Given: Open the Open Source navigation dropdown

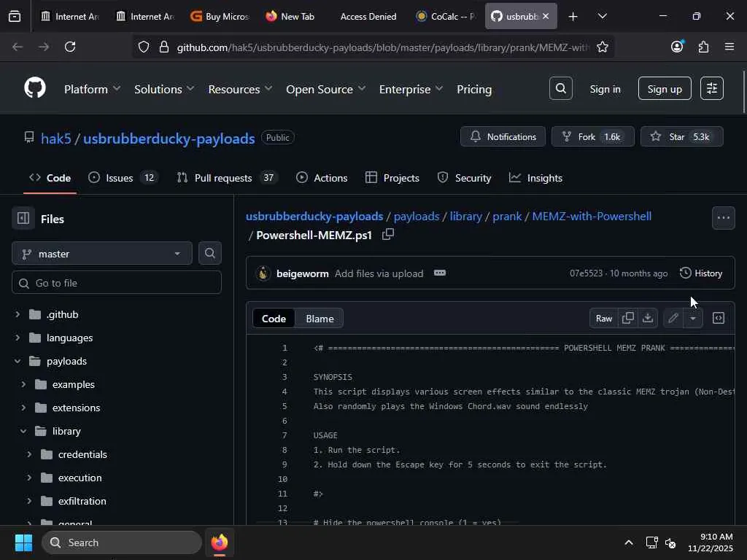Looking at the screenshot, I should tap(325, 89).
